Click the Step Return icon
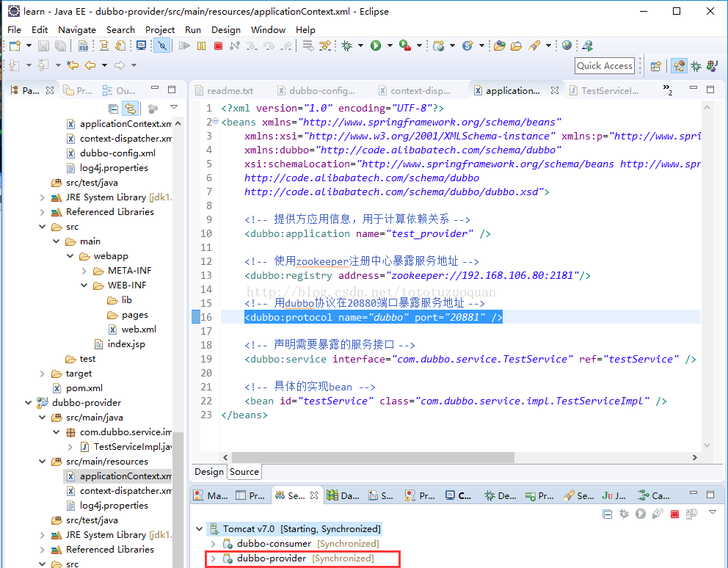Viewport: 728px width, 568px height. [x=286, y=45]
